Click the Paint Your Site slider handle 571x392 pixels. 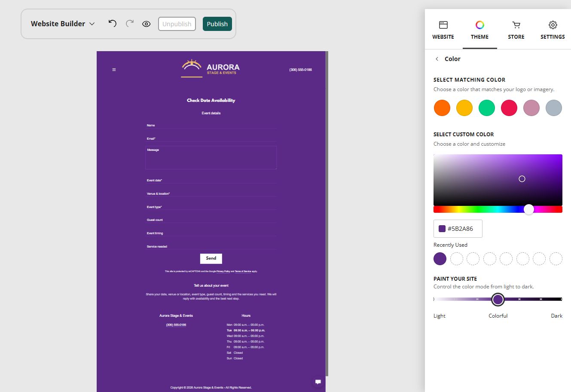coord(498,299)
